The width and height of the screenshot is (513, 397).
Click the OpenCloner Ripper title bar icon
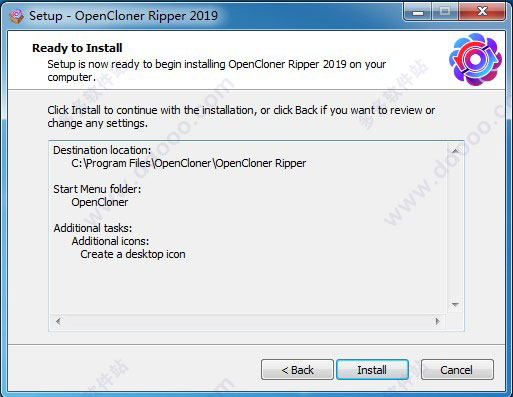[x=16, y=16]
